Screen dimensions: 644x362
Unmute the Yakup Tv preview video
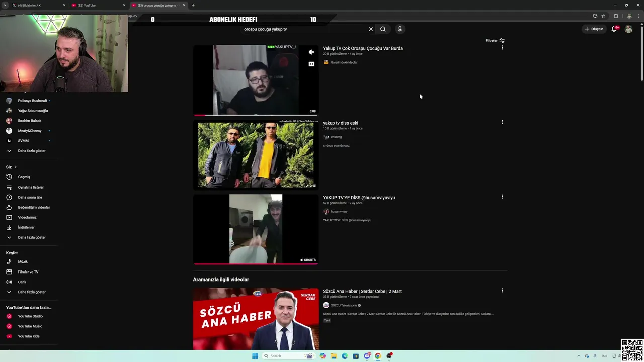311,52
